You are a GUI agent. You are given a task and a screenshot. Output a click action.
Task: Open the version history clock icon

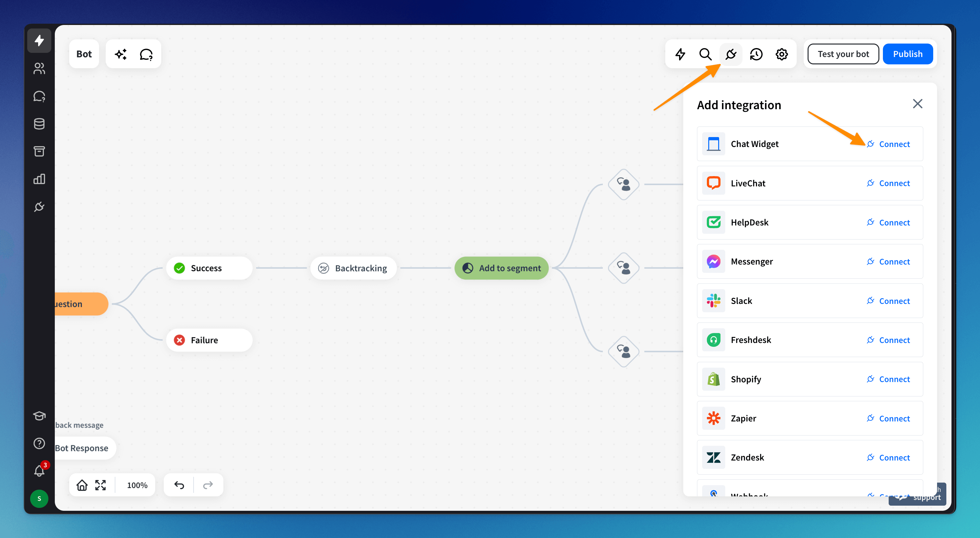tap(756, 54)
